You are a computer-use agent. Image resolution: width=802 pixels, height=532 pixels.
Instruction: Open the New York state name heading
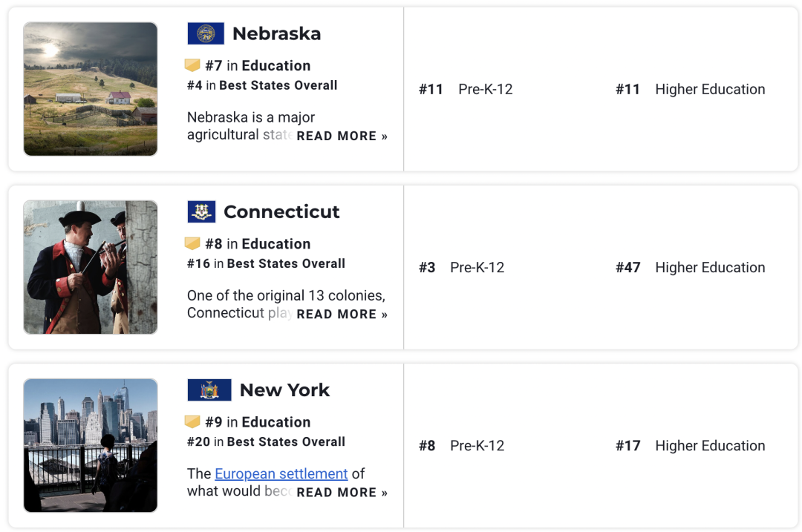pyautogui.click(x=284, y=390)
